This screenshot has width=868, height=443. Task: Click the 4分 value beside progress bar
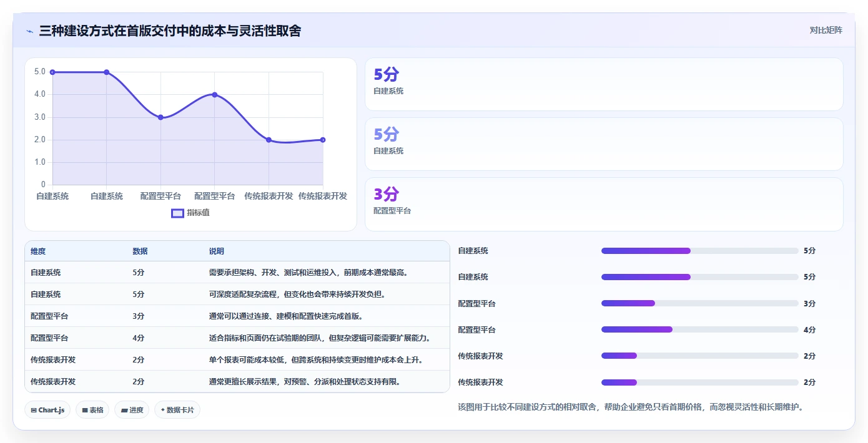pyautogui.click(x=810, y=329)
